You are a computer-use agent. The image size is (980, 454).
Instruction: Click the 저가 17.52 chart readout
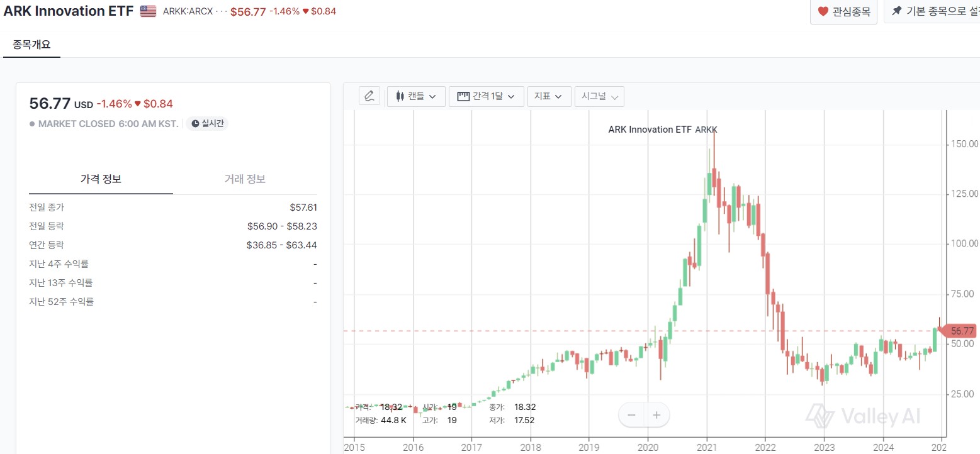[x=511, y=420]
